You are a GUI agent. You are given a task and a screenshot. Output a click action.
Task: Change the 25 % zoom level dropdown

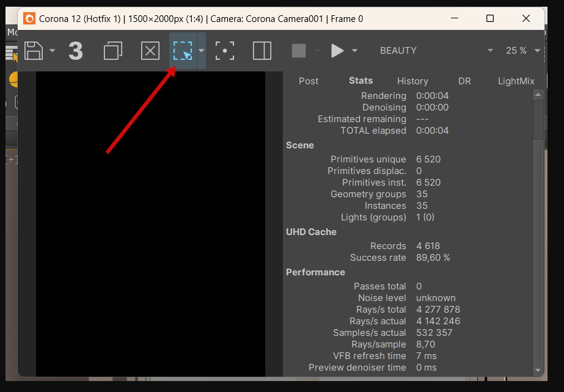click(523, 51)
